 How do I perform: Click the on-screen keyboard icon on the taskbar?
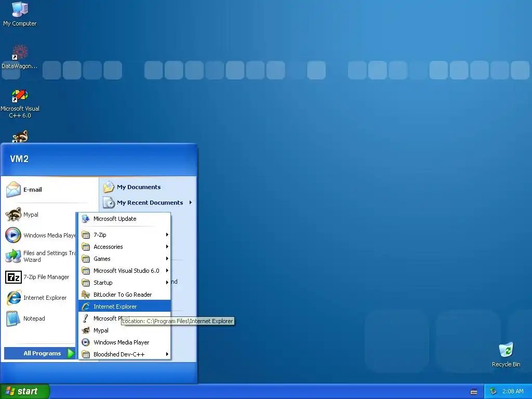(474, 392)
